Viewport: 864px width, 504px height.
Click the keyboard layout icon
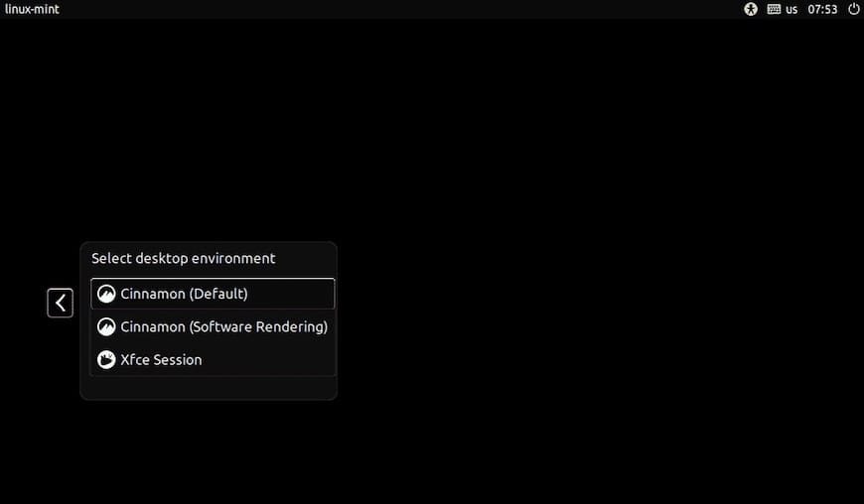[x=774, y=9]
